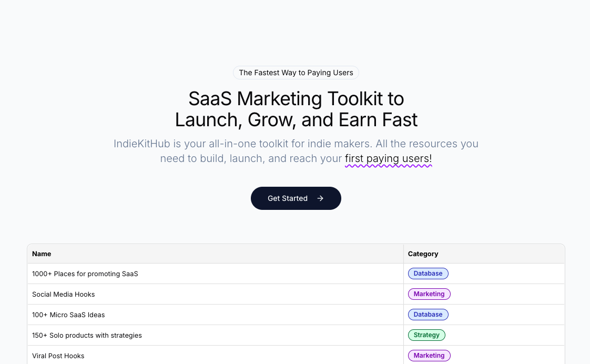The image size is (590, 364).
Task: Open the 'Social Media Hooks' resource row
Action: click(210, 294)
